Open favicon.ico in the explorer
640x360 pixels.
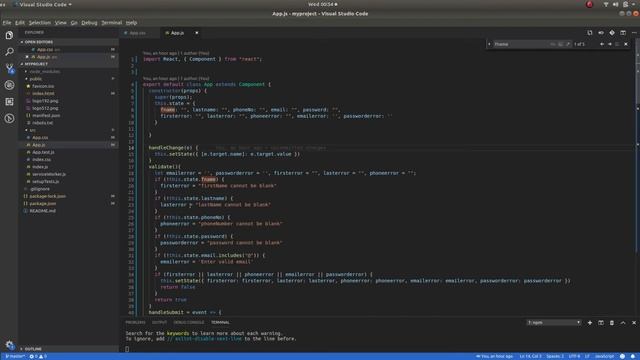click(43, 86)
